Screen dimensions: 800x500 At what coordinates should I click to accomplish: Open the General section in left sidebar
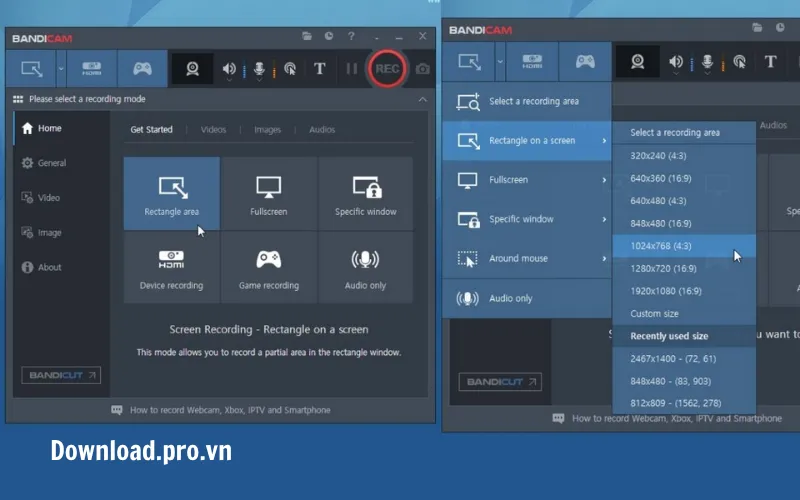(x=51, y=163)
